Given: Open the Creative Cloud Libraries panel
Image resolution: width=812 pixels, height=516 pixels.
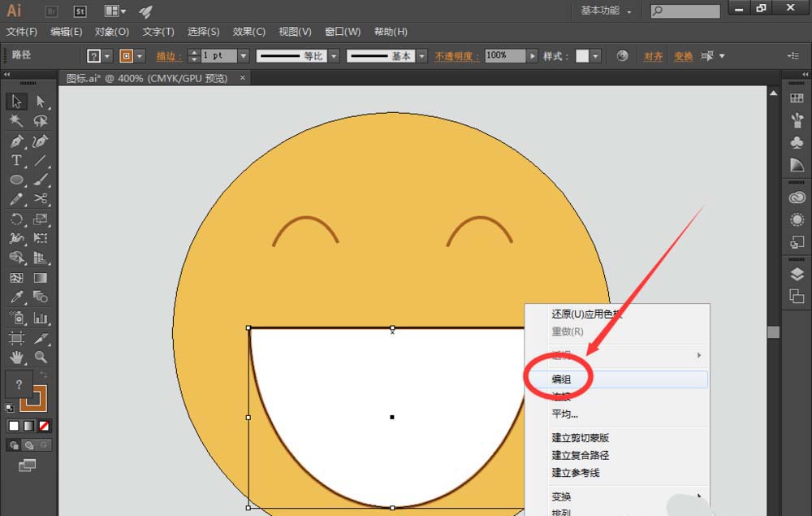Looking at the screenshot, I should [x=797, y=197].
